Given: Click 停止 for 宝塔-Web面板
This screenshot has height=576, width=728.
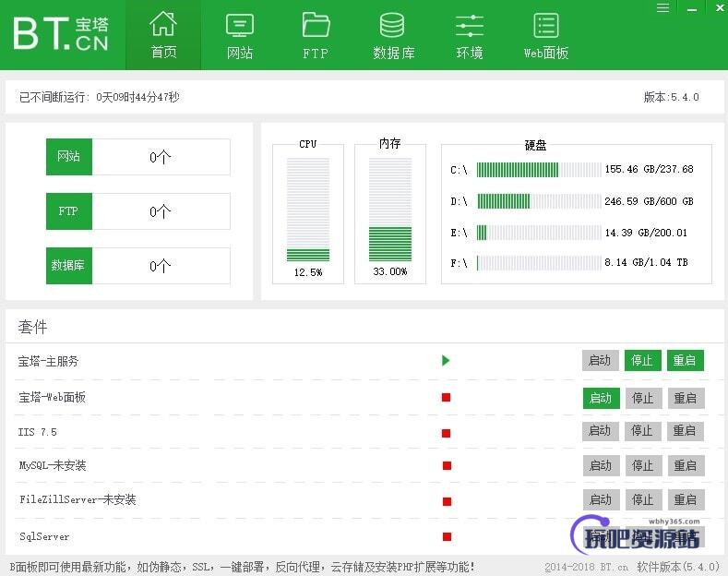Looking at the screenshot, I should click(x=643, y=398).
